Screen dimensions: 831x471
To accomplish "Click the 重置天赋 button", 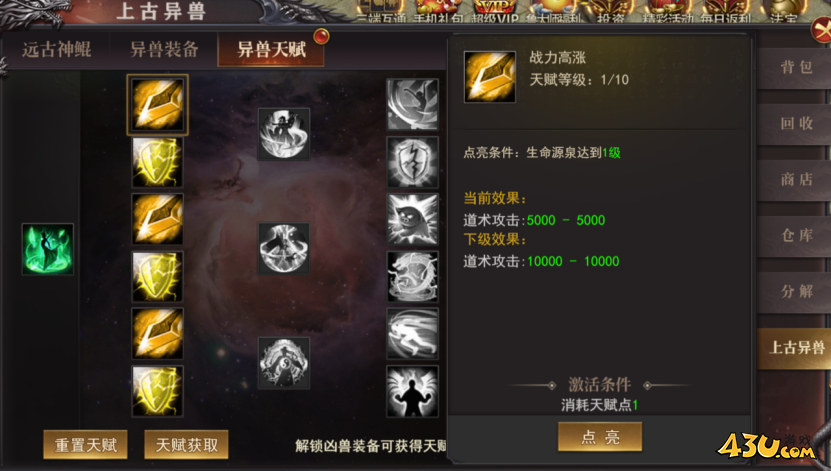I will tap(85, 445).
